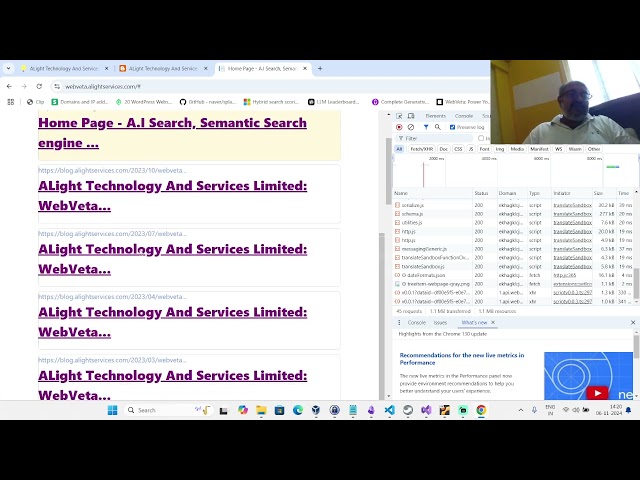Open the network search magnifier icon
This screenshot has width=640, height=480.
click(x=438, y=127)
